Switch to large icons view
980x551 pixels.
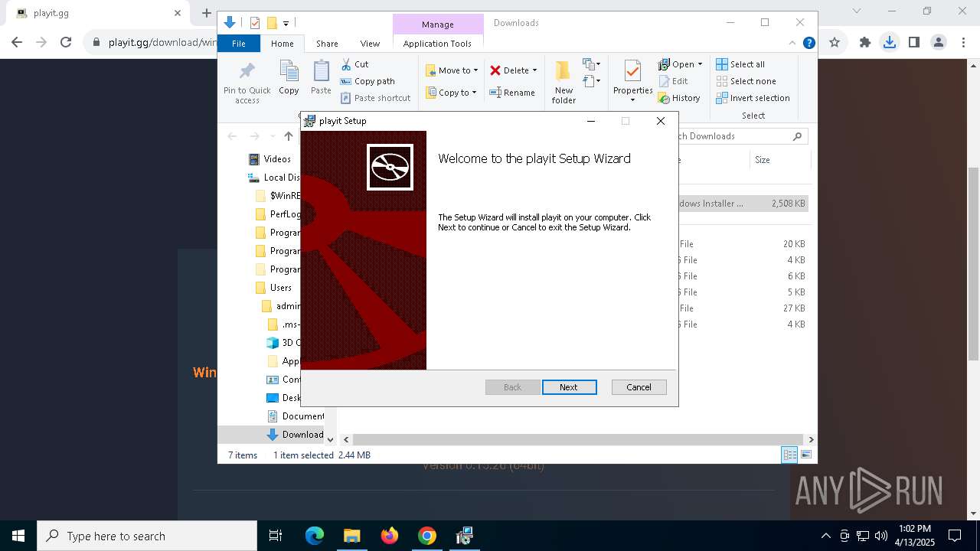point(805,455)
